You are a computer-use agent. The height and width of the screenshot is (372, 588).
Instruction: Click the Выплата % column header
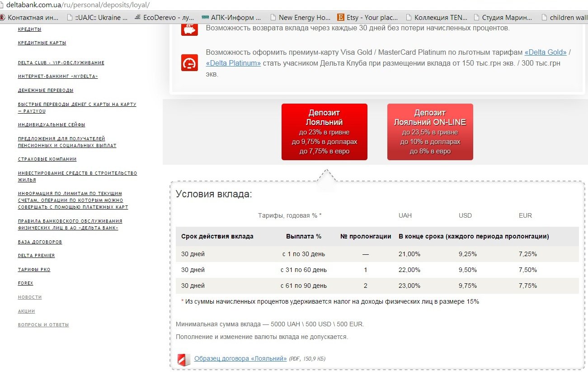pos(304,236)
